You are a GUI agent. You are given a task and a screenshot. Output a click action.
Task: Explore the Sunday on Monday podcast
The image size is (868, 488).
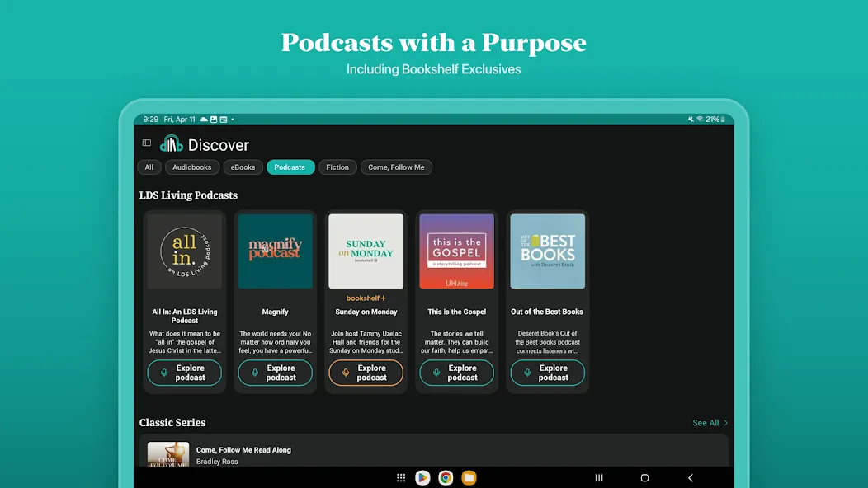(x=366, y=373)
